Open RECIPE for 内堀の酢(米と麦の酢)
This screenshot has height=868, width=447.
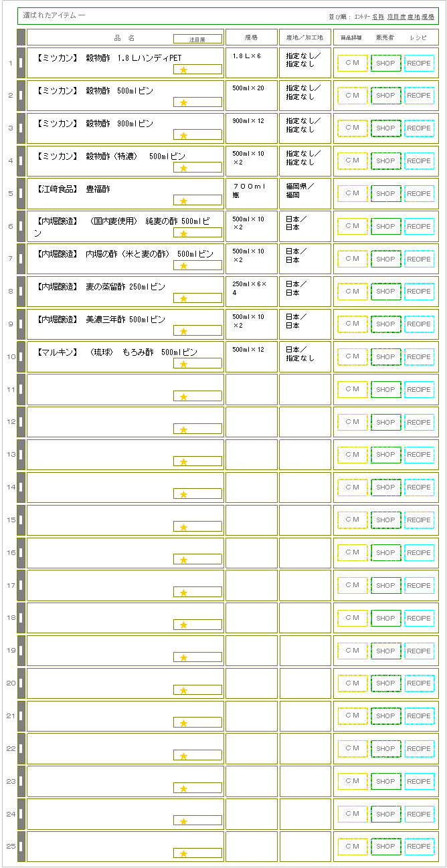click(x=419, y=259)
